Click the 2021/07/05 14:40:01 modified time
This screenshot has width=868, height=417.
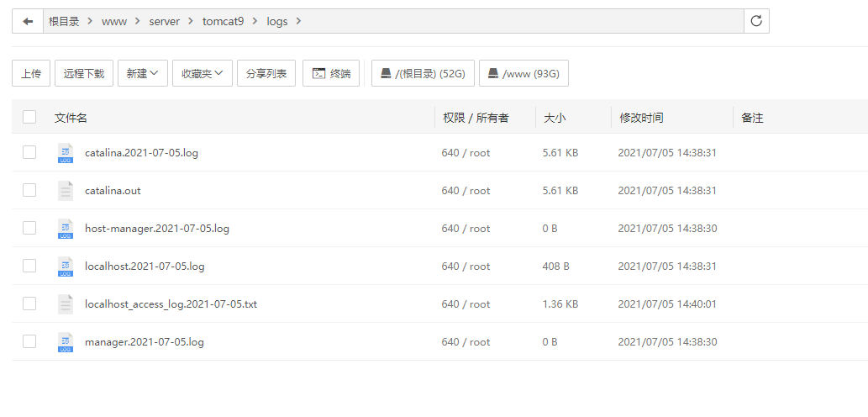pyautogui.click(x=667, y=304)
